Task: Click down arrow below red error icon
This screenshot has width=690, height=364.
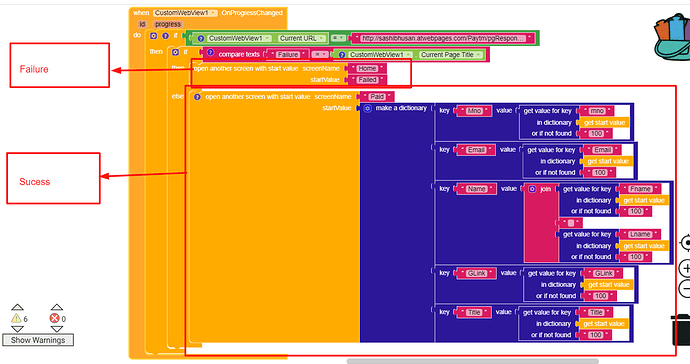Action: (x=56, y=329)
